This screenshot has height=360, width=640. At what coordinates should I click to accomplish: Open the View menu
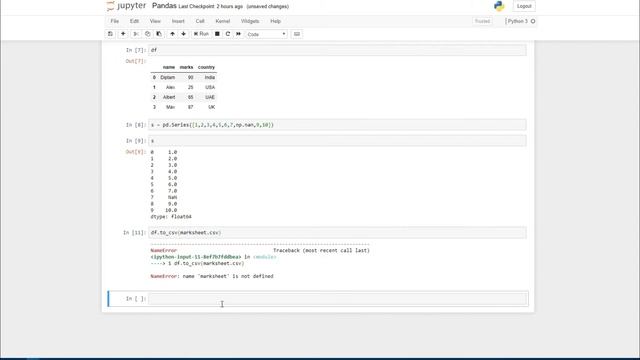pyautogui.click(x=155, y=21)
